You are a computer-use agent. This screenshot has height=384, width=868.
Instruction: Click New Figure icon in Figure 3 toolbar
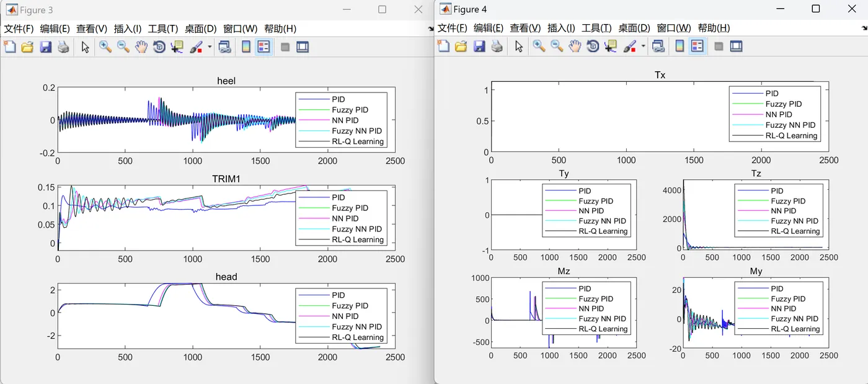9,47
